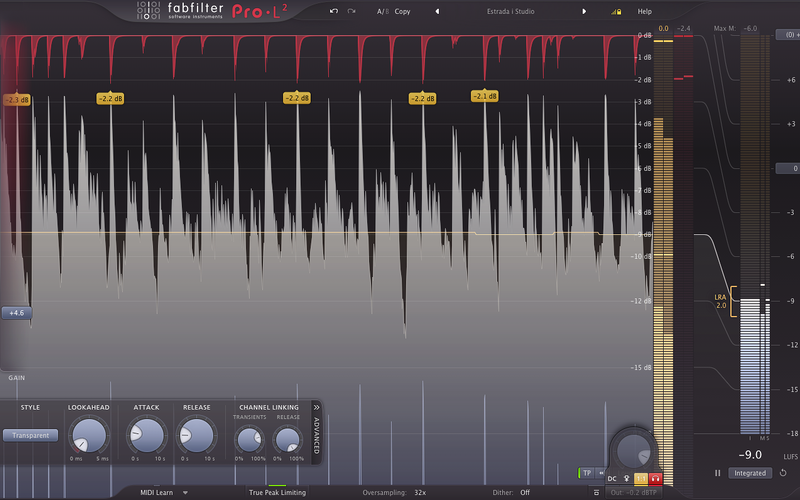Click the -2.4 gain reduction readout
The image size is (800, 500).
pyautogui.click(x=684, y=29)
